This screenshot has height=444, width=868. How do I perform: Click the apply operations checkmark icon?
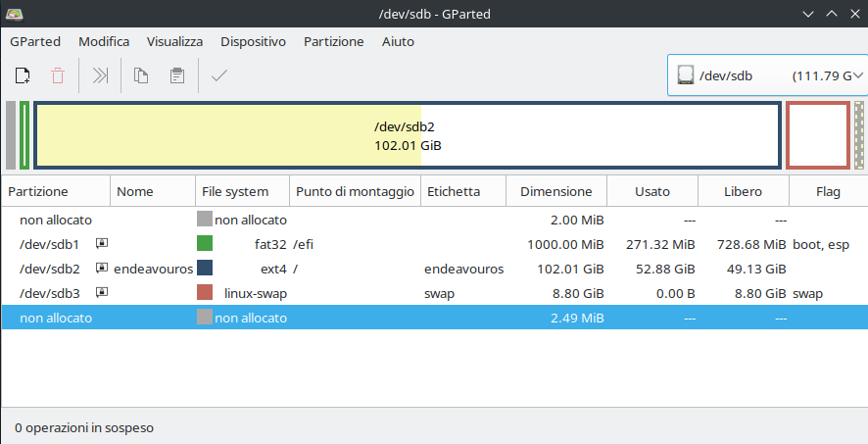tap(219, 75)
